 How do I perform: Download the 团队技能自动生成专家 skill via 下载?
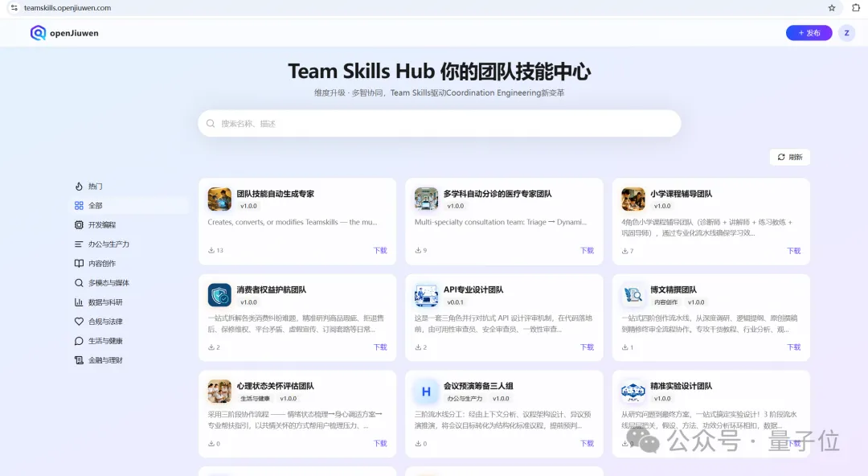(x=379, y=250)
